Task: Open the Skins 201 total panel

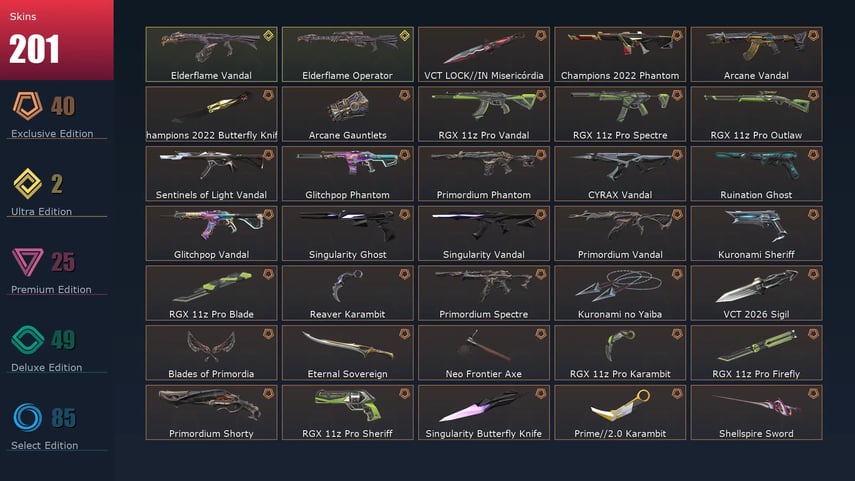Action: [x=57, y=40]
